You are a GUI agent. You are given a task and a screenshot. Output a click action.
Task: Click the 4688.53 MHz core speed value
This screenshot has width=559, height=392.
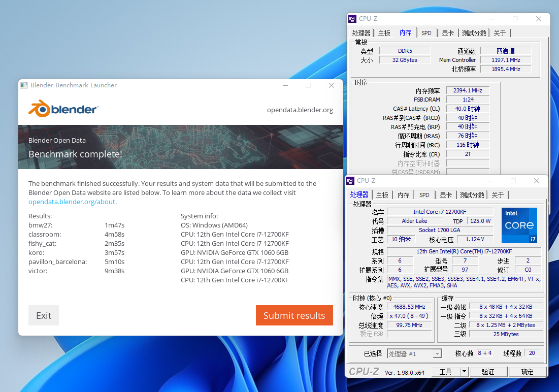pos(409,307)
